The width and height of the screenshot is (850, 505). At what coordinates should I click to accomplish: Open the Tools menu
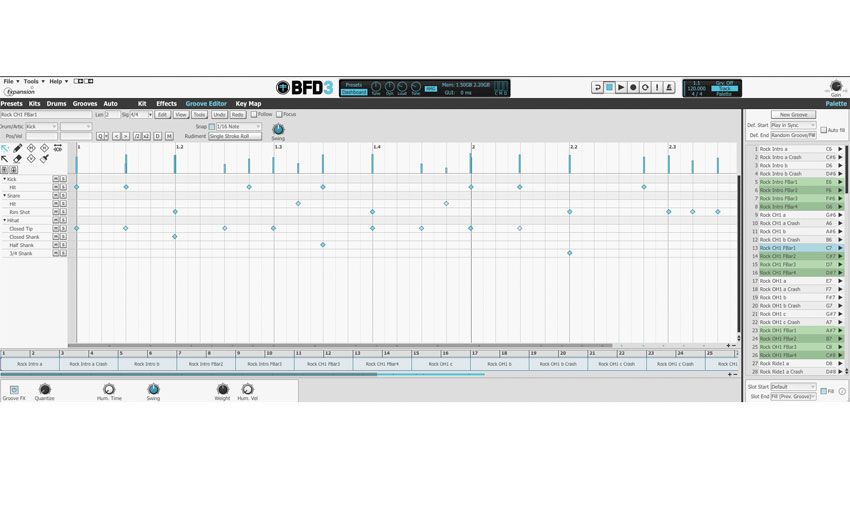(34, 81)
